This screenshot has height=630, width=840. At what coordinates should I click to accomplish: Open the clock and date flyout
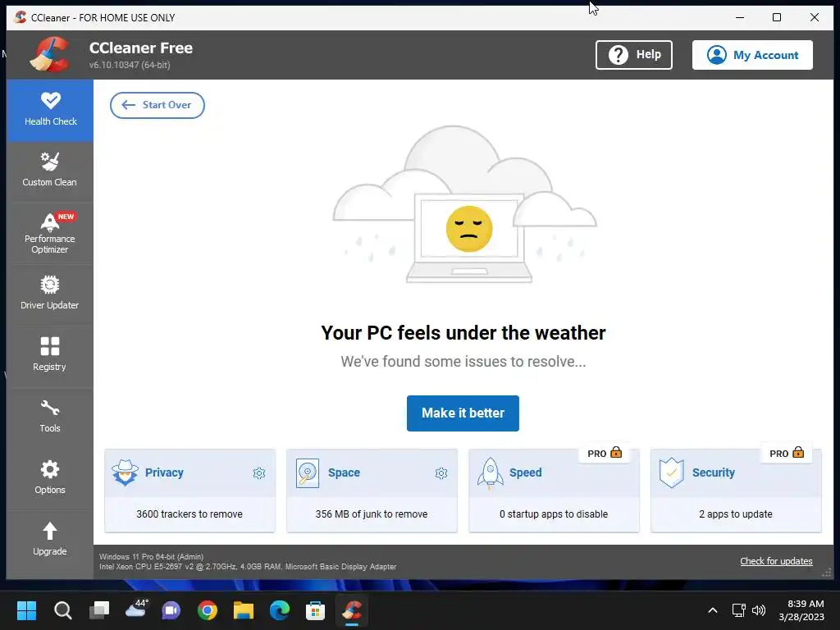coord(801,610)
